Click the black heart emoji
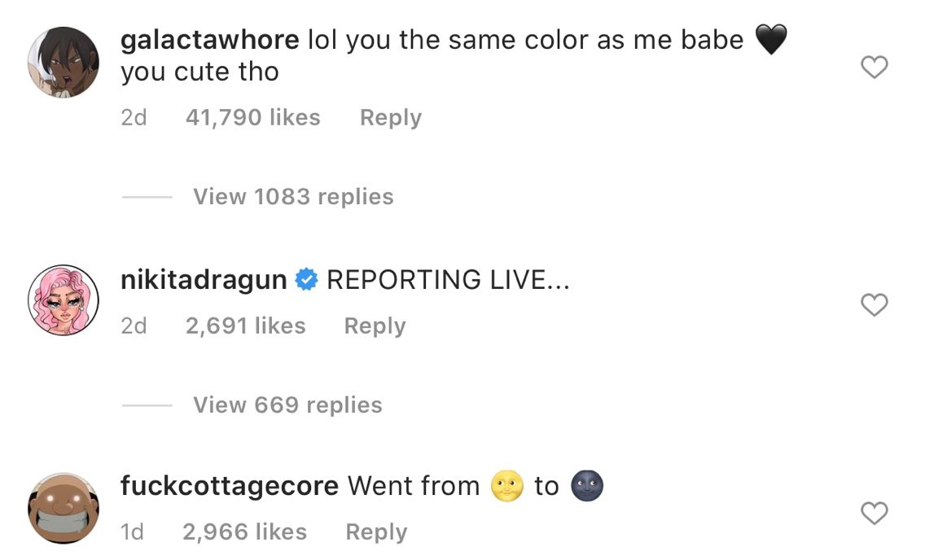Screen dimensions: 938x560 point(771,40)
